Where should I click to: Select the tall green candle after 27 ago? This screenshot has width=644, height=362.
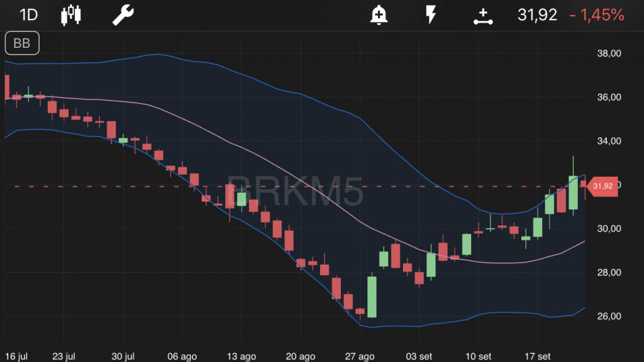(x=372, y=297)
